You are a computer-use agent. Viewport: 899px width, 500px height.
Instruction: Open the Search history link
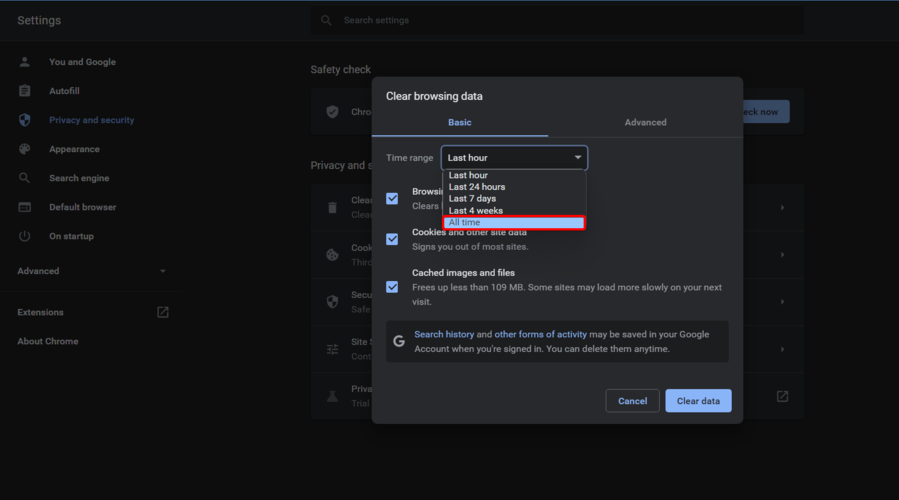pyautogui.click(x=444, y=334)
